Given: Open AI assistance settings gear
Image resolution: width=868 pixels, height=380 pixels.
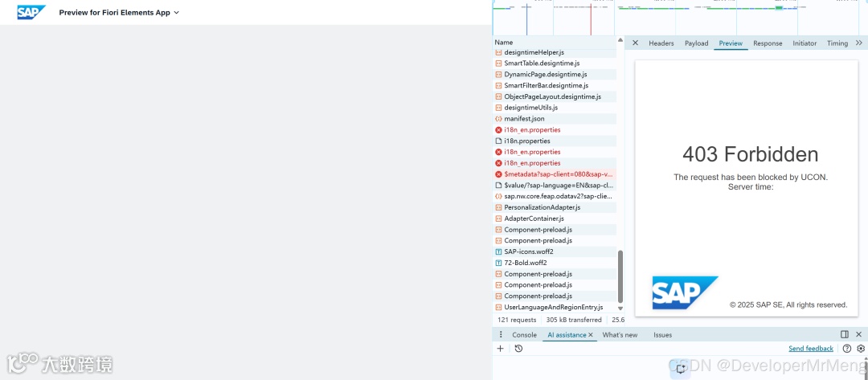Looking at the screenshot, I should tap(861, 349).
